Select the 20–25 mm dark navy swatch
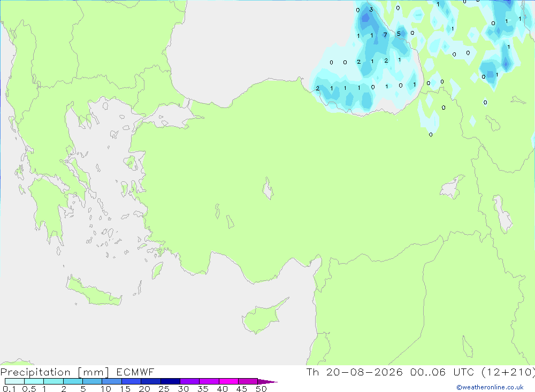 (151, 381)
